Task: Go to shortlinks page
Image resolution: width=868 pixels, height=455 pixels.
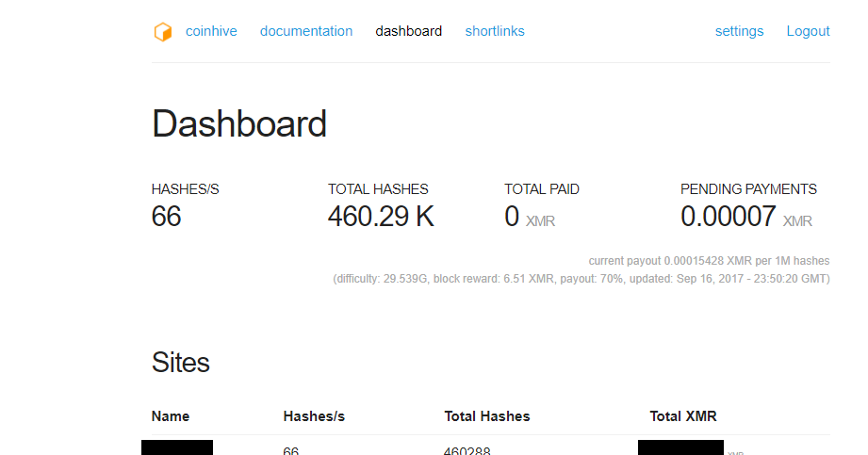Action: (495, 31)
